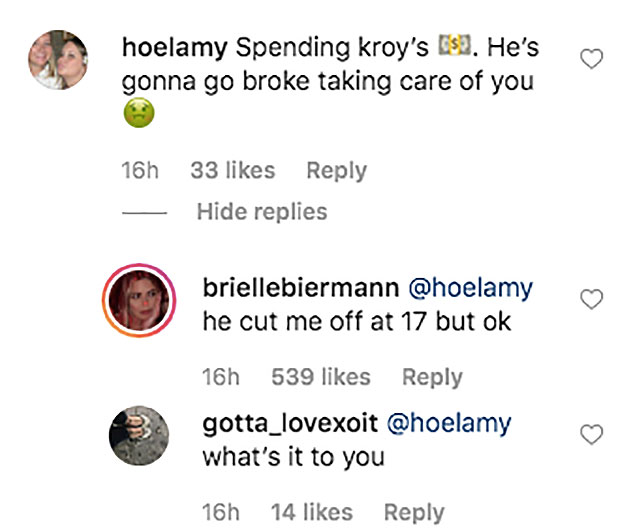Image resolution: width=620 pixels, height=528 pixels.
Task: Like gotta_lovexoit's reply with the heart
Action: (x=592, y=434)
